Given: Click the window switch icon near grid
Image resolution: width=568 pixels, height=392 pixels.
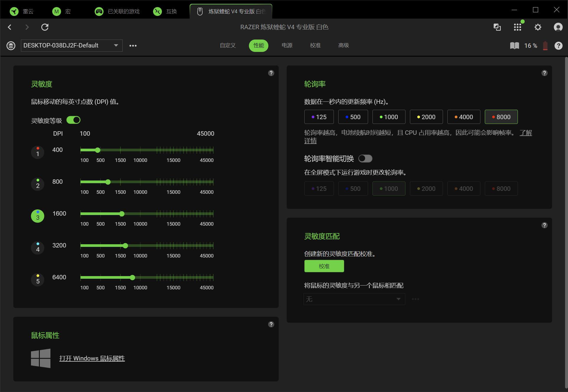Looking at the screenshot, I should (x=497, y=27).
